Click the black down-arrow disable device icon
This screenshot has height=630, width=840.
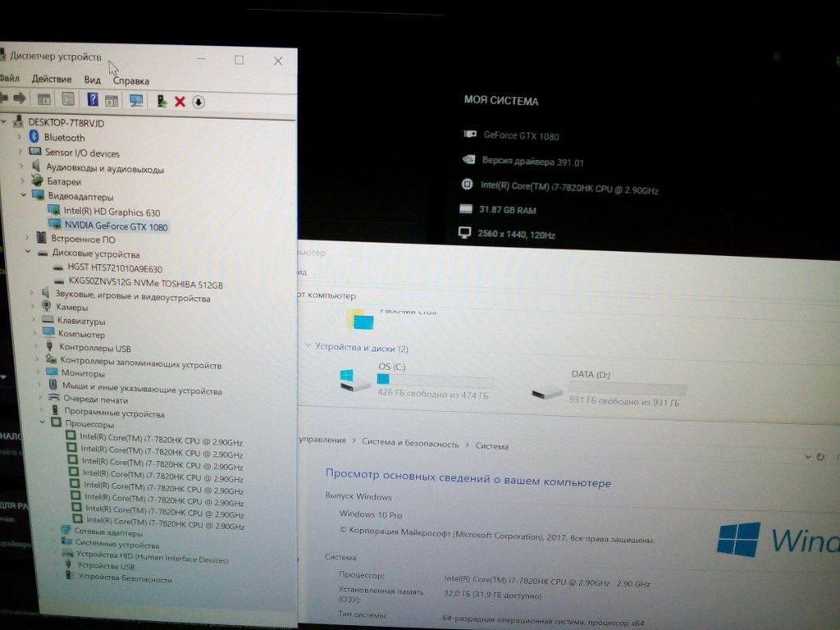pyautogui.click(x=199, y=102)
